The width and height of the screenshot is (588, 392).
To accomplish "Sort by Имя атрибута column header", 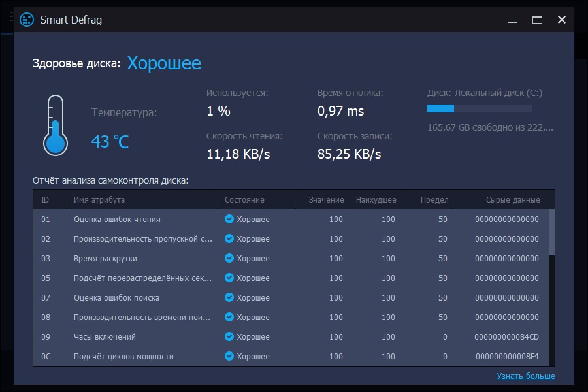I will [x=99, y=200].
